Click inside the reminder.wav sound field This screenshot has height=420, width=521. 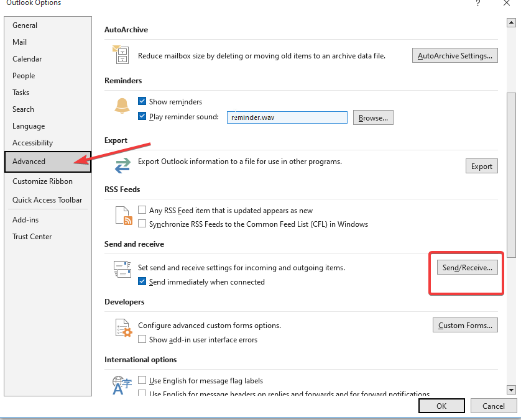pos(287,117)
